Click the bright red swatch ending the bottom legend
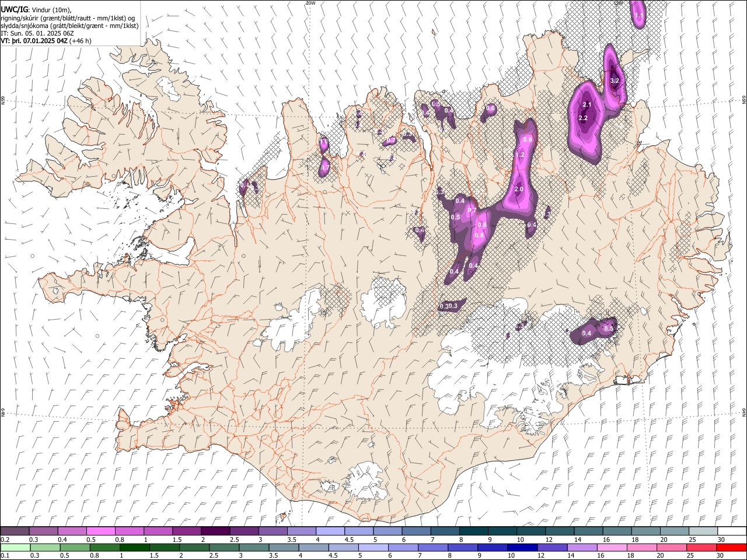Screen dimensions: 747x560 (731, 547)
